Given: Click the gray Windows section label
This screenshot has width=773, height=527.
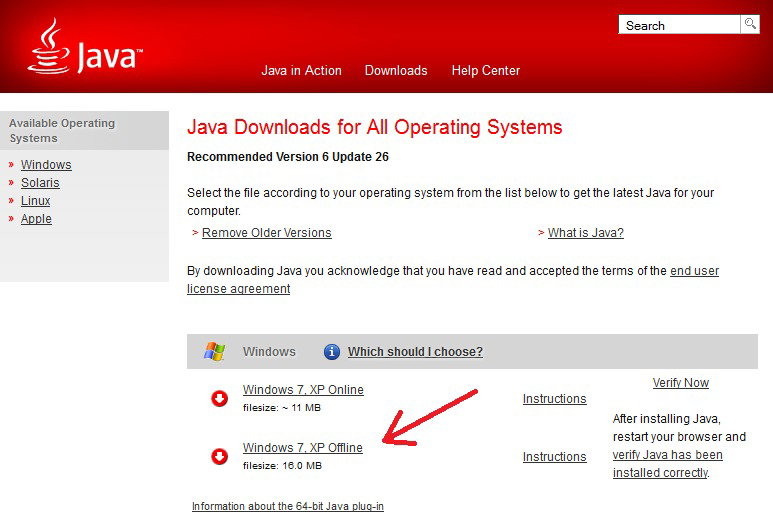Looking at the screenshot, I should (x=269, y=351).
